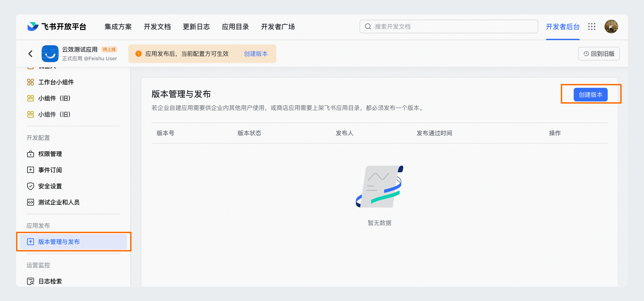Click the 事件订阅 plus-box icon

coord(30,170)
